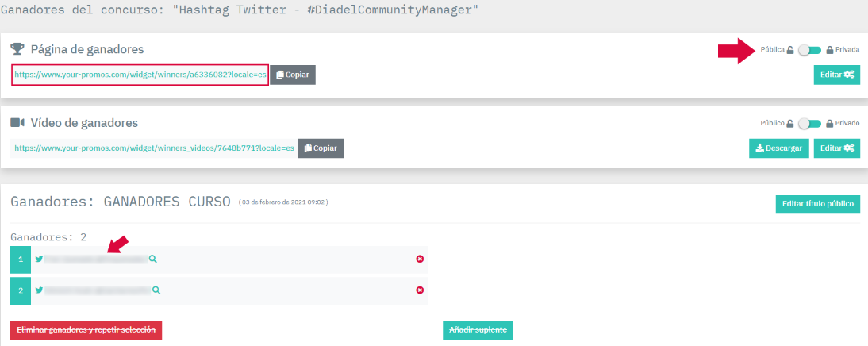Click Añadir suplente button

pyautogui.click(x=478, y=329)
